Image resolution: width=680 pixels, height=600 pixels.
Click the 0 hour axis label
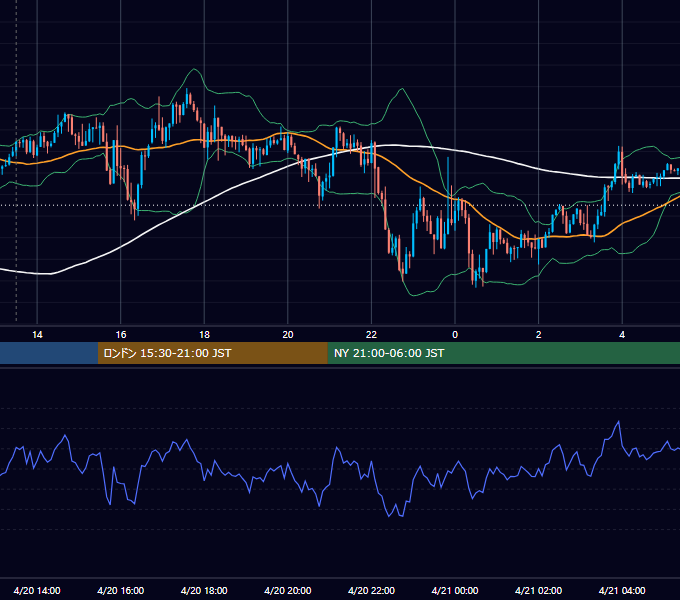point(455,335)
